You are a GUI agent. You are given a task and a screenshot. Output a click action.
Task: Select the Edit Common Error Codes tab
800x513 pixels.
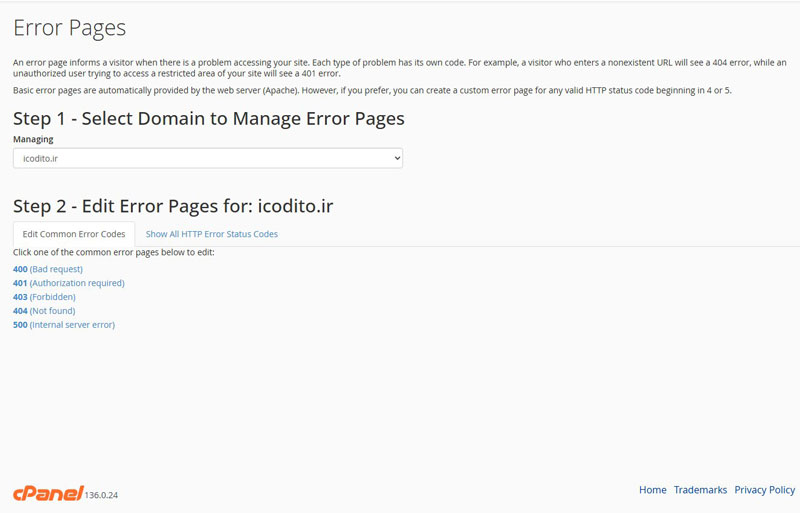coord(74,234)
